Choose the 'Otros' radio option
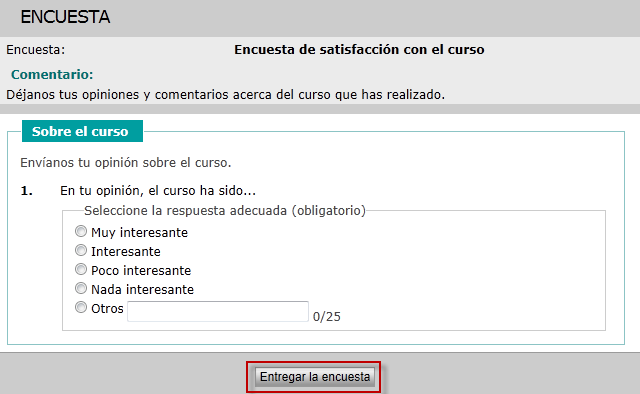 [81, 307]
